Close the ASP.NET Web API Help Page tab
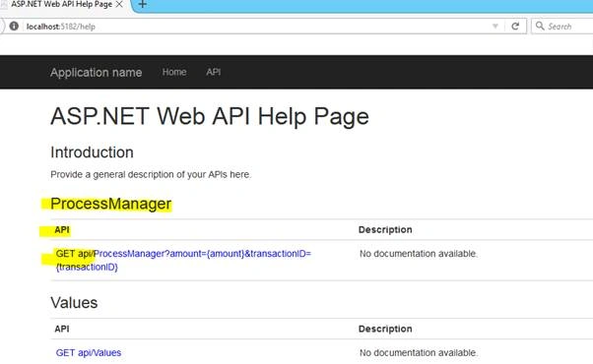This screenshot has width=593, height=364. click(119, 4)
